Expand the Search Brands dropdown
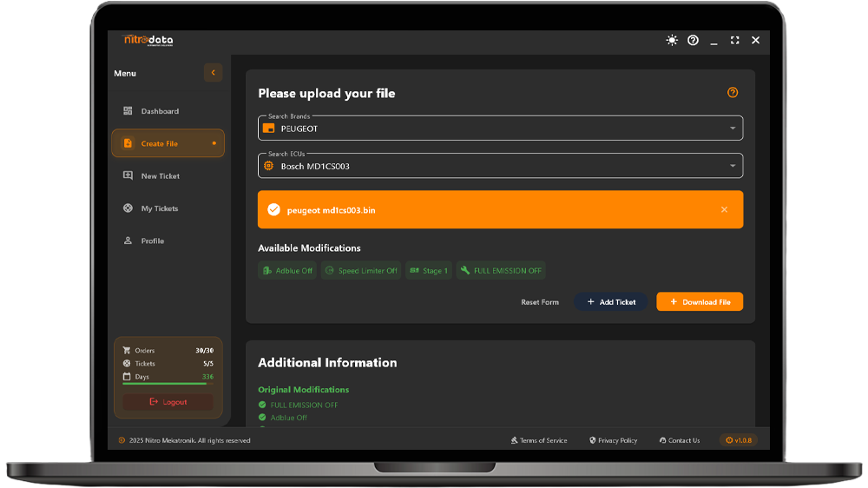The height and width of the screenshot is (488, 868). click(732, 129)
